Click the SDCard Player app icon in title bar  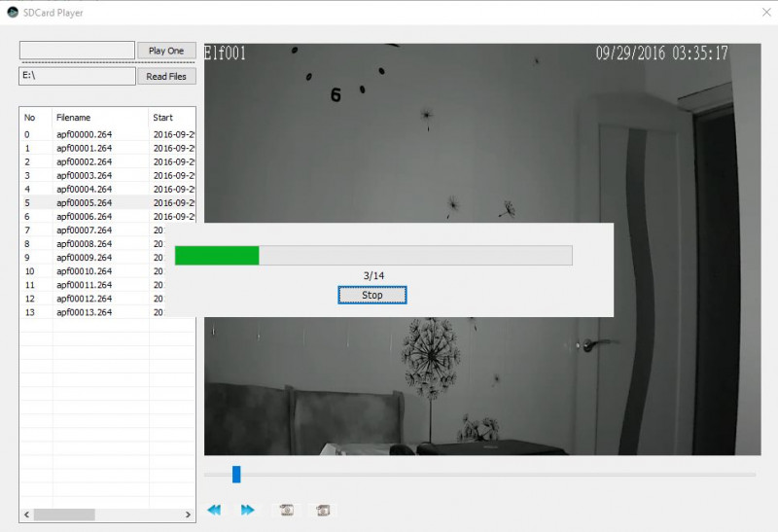pos(13,13)
